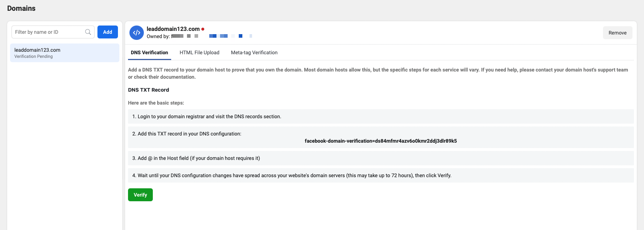This screenshot has height=230, width=644.
Task: Click step 2 Add this TXT record text
Action: point(187,134)
